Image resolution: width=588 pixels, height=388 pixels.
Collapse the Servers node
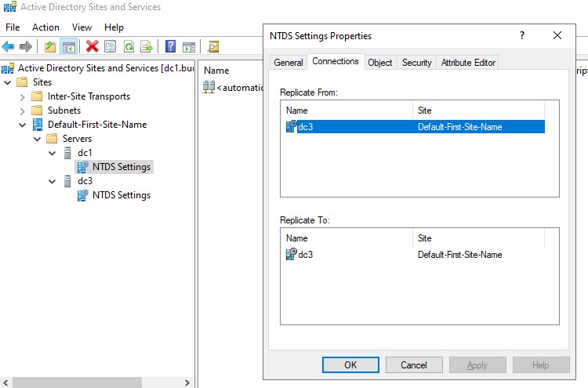[x=37, y=139]
